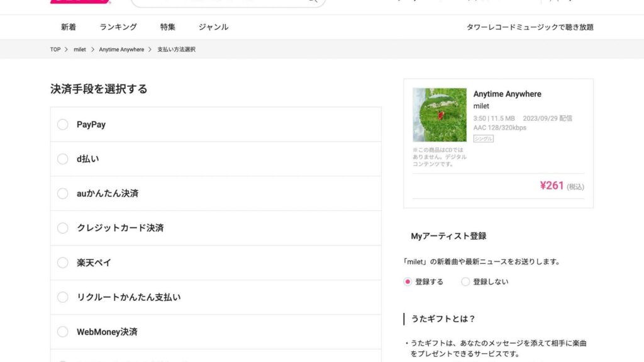Image resolution: width=644 pixels, height=362 pixels.
Task: Select WebMoney決済 radio button
Action: [62, 332]
